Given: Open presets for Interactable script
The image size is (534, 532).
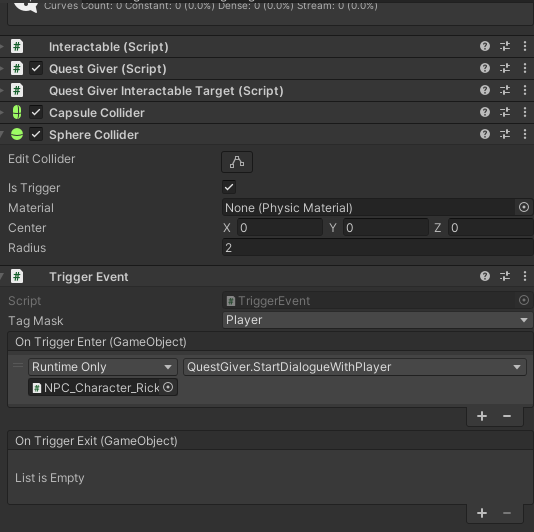Looking at the screenshot, I should pos(505,46).
